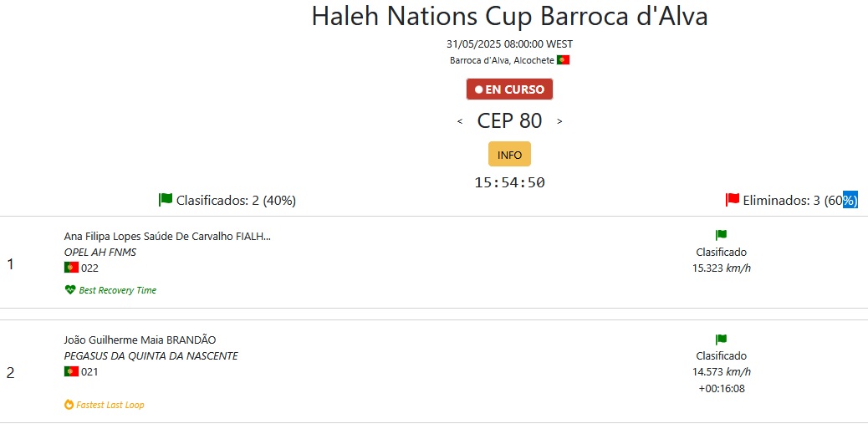Select horse PEGASUS DA QUINTA DA NASCENTE

point(151,356)
